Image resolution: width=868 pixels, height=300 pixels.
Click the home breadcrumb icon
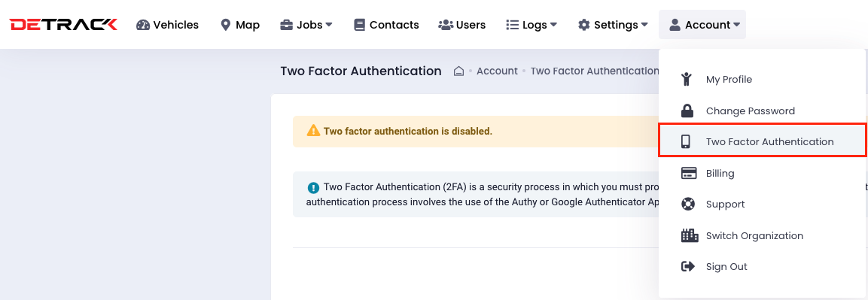tap(458, 71)
